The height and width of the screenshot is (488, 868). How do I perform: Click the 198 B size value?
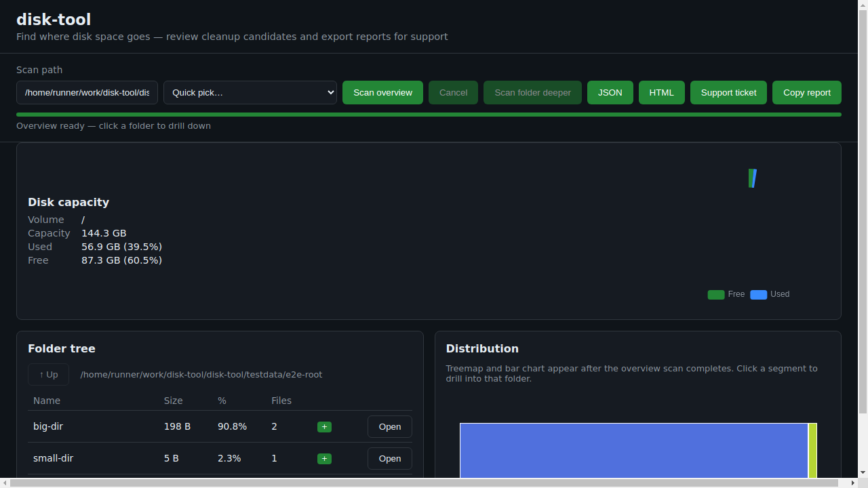[177, 427]
